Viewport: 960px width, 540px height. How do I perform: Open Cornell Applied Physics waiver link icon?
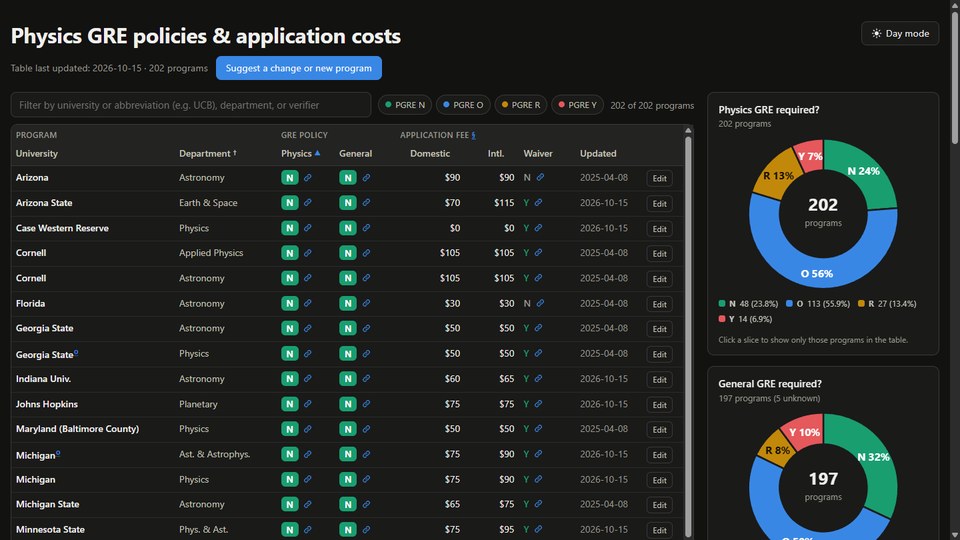pos(538,252)
